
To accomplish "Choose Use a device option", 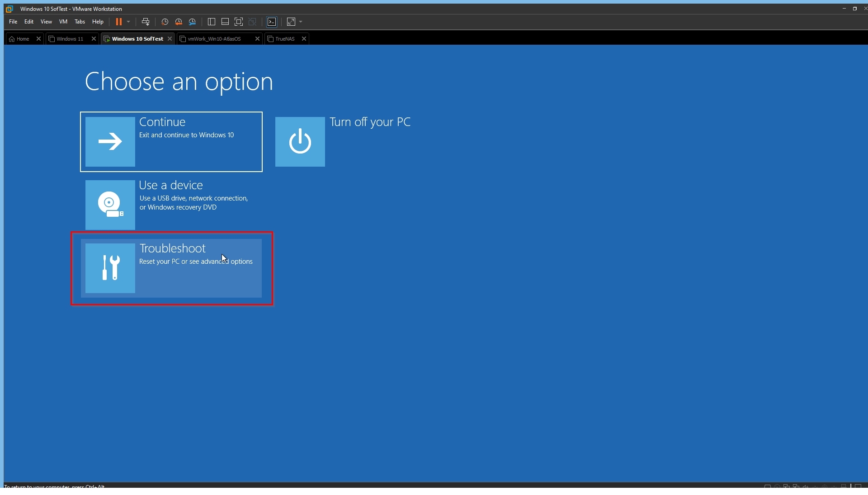I will pyautogui.click(x=171, y=205).
